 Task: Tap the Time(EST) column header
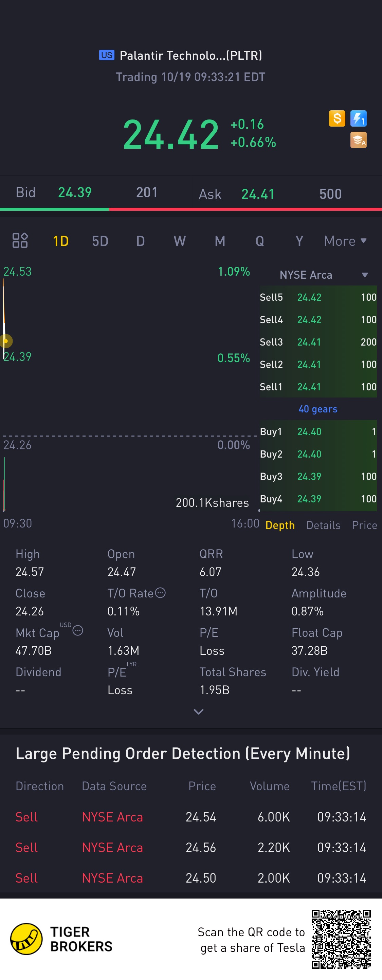(339, 786)
